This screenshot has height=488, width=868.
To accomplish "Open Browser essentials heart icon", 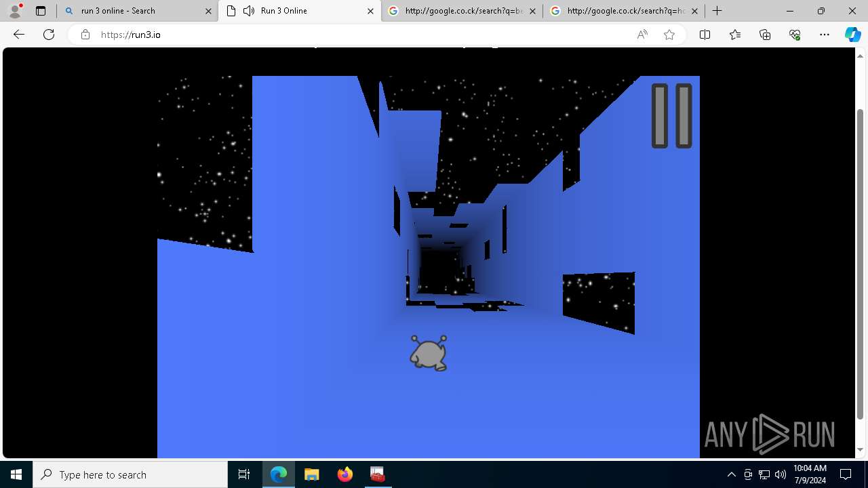I will click(x=795, y=35).
